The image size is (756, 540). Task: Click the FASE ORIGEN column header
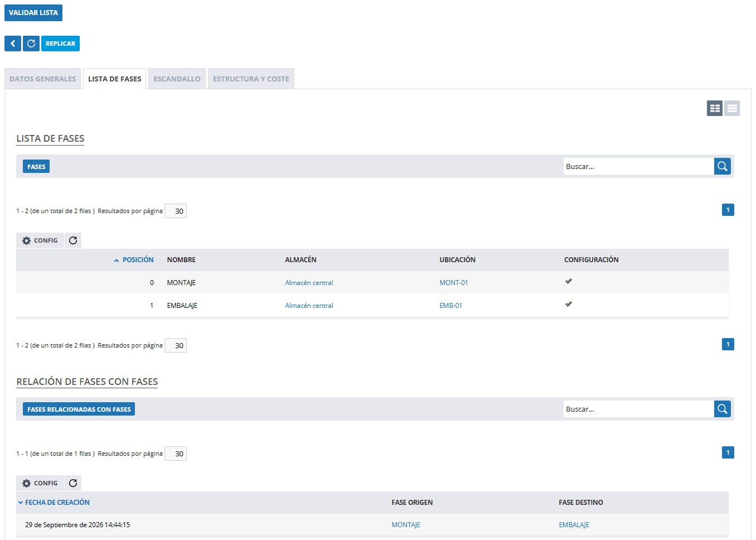click(412, 503)
